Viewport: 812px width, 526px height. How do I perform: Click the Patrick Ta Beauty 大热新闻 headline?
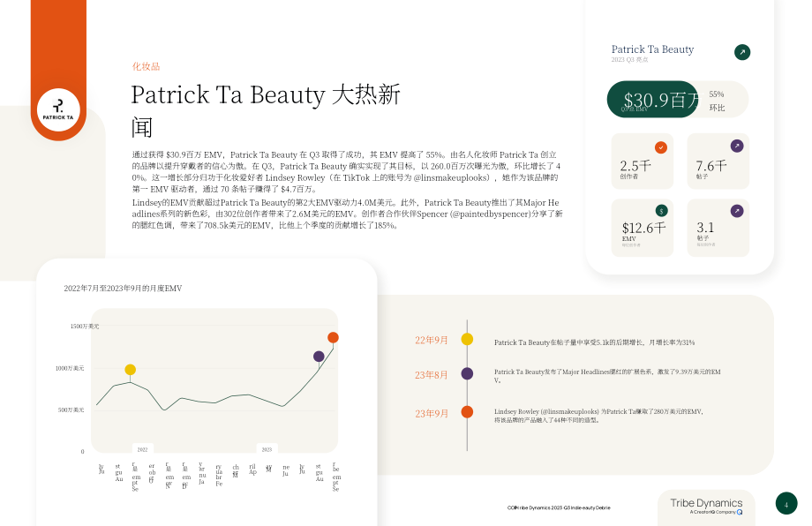coord(266,110)
